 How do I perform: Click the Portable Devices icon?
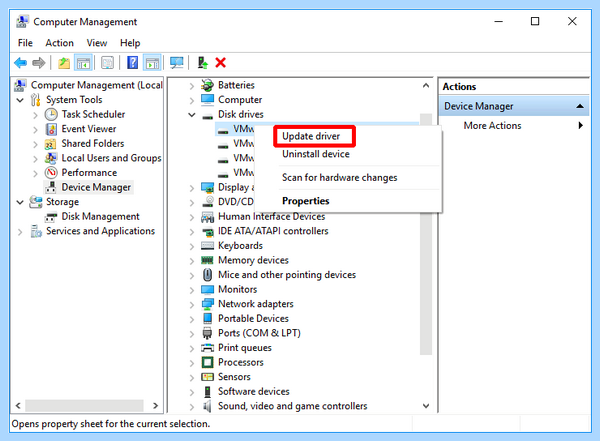[x=207, y=318]
